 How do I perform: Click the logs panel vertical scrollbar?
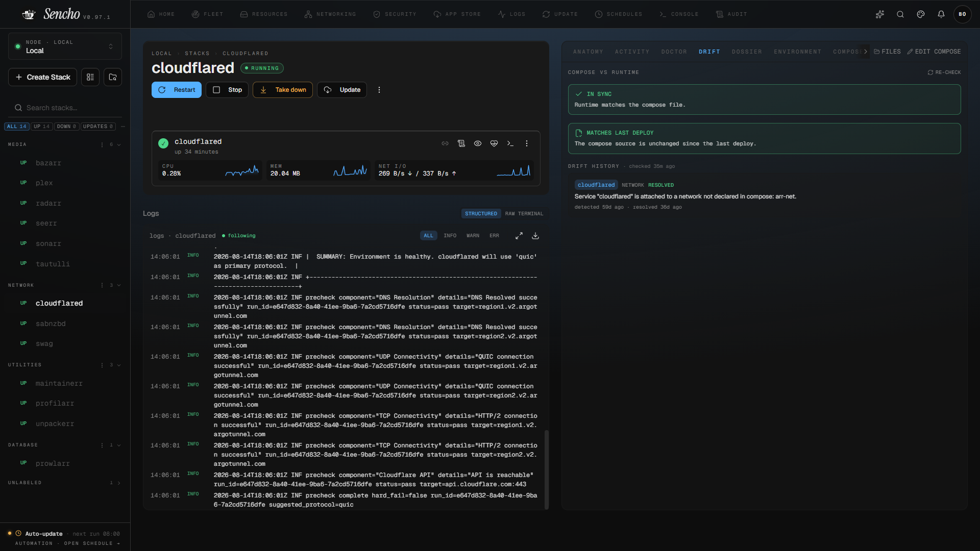click(547, 469)
